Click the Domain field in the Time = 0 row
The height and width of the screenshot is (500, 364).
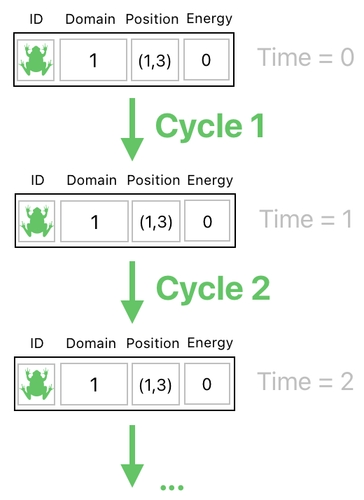tap(93, 60)
